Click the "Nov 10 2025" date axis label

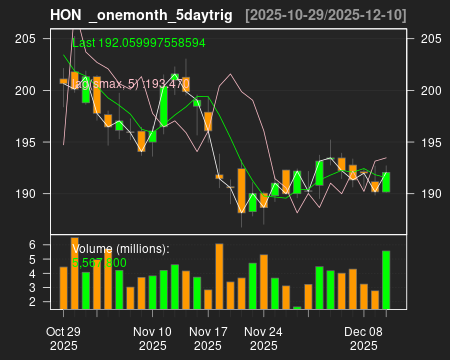point(152,338)
